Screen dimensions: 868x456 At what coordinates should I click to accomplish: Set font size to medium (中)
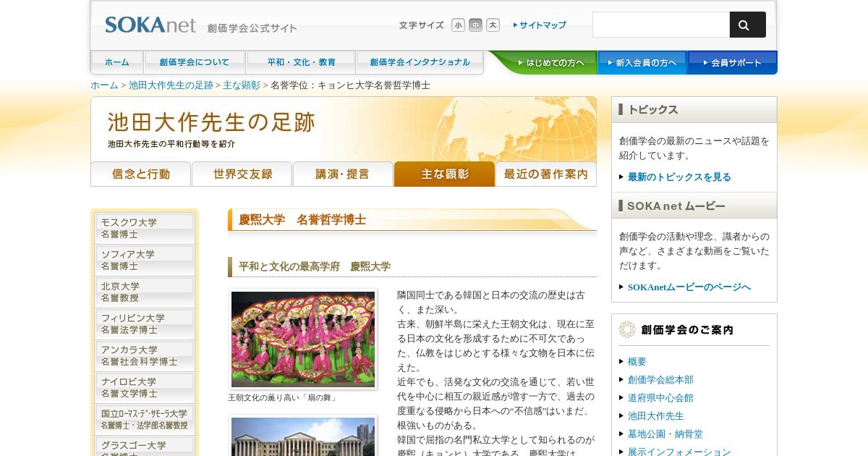(x=475, y=25)
